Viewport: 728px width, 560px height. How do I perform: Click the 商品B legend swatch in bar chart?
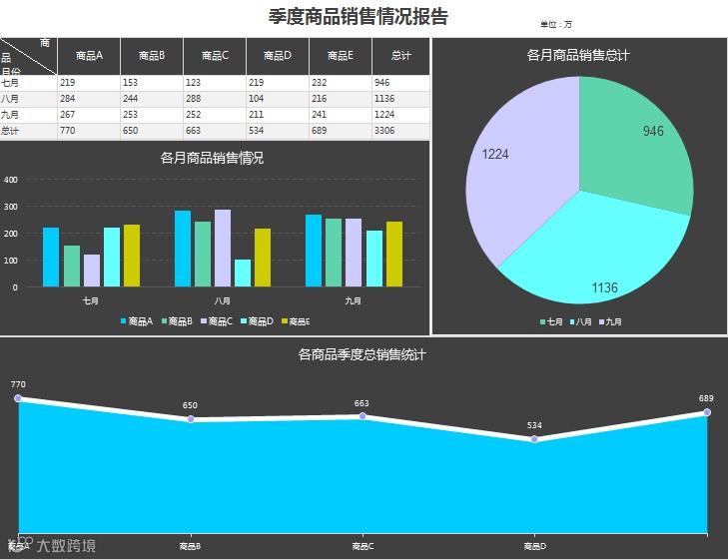coord(164,321)
